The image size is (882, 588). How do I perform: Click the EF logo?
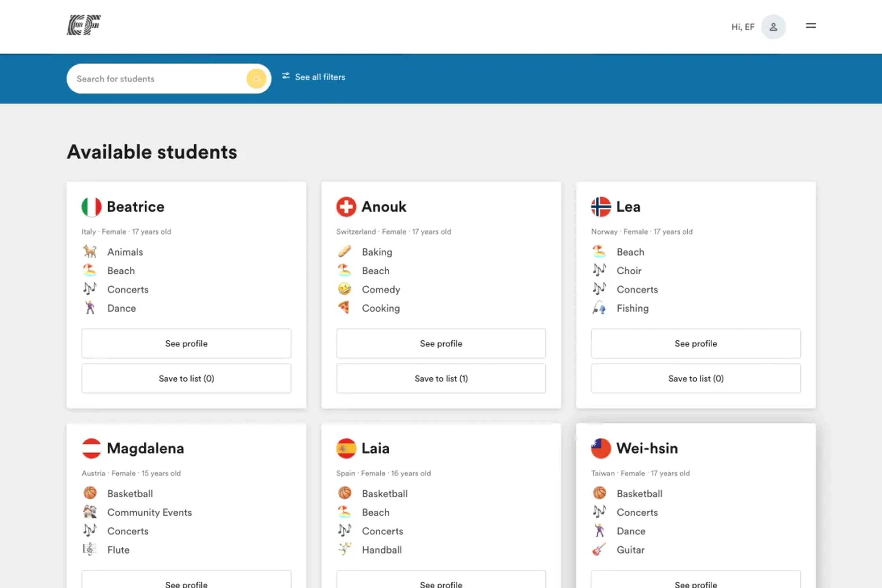[x=84, y=25]
